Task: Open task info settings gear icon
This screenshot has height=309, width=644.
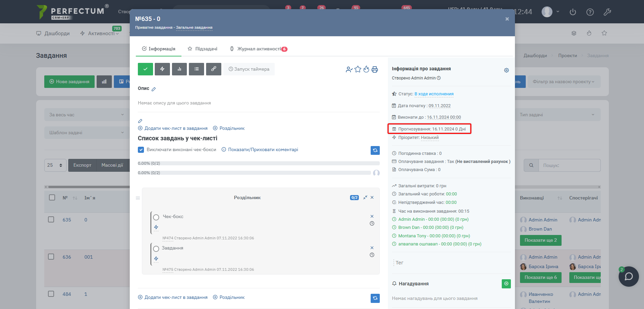Action: 506,70
